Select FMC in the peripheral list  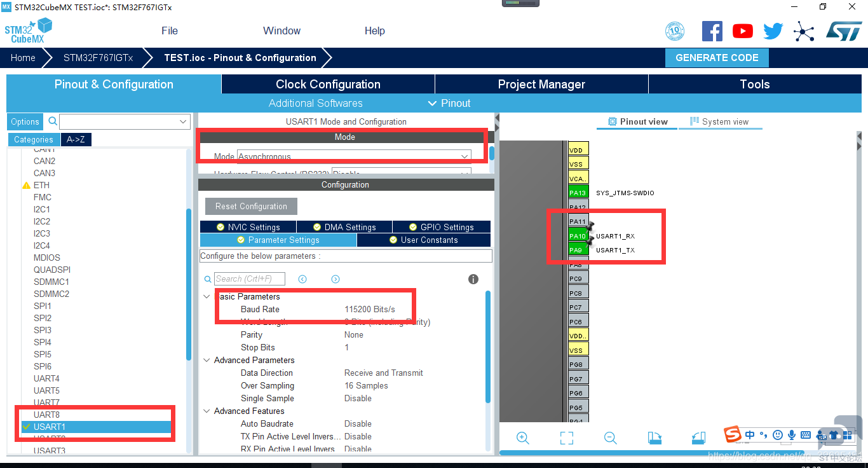click(x=43, y=197)
